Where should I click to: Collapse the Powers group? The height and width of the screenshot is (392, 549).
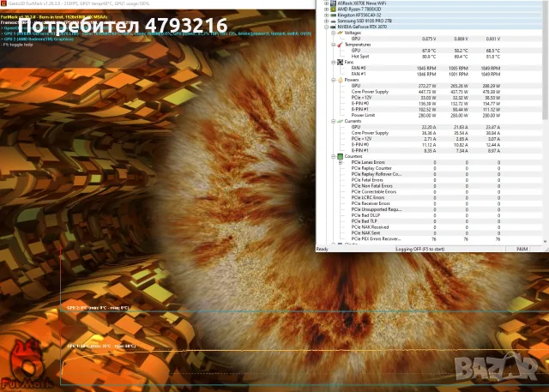click(334, 80)
